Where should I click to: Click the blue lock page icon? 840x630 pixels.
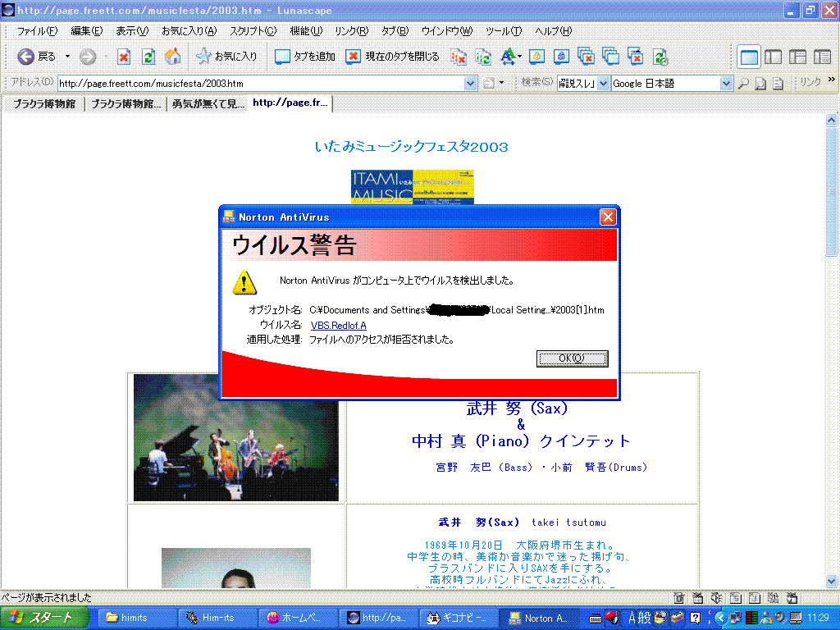[561, 57]
